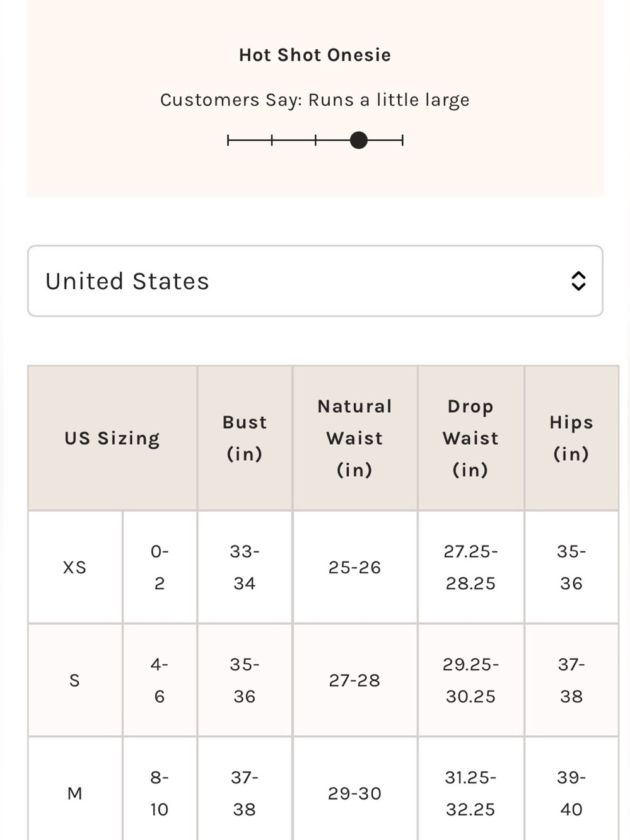Select the Natural Waist (in) column header
This screenshot has width=630, height=840.
coord(355,438)
